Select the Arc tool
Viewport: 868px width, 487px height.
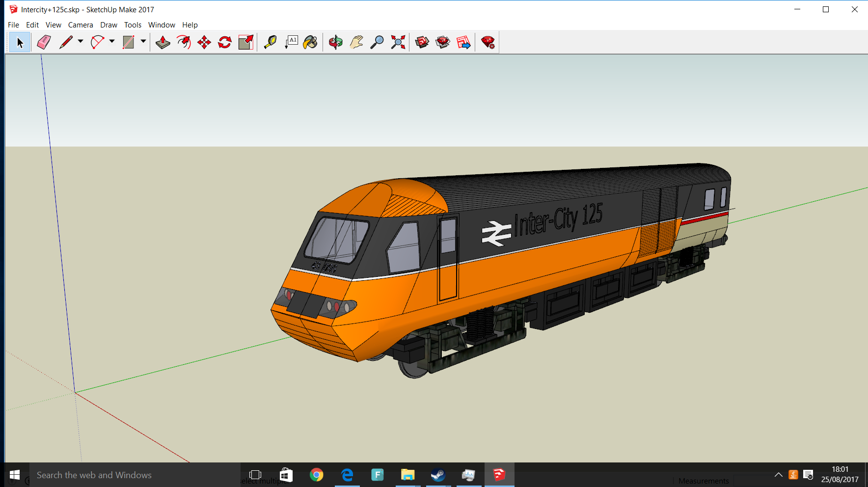[97, 42]
